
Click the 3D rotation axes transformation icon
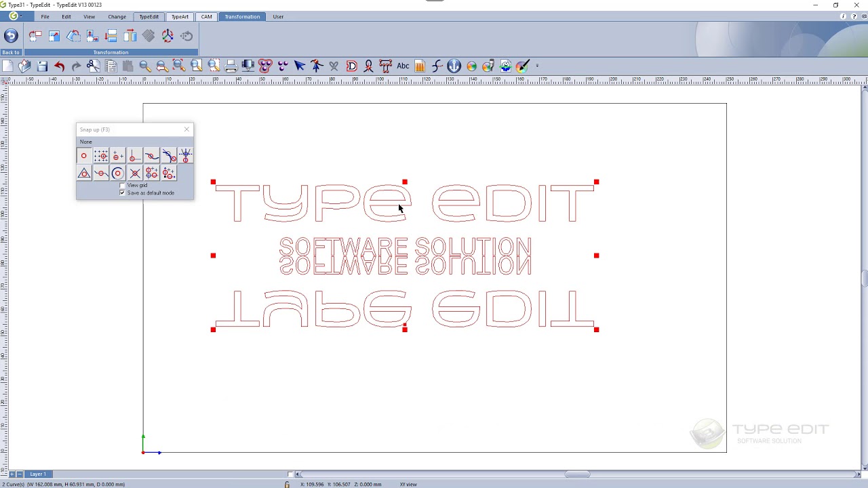click(167, 36)
